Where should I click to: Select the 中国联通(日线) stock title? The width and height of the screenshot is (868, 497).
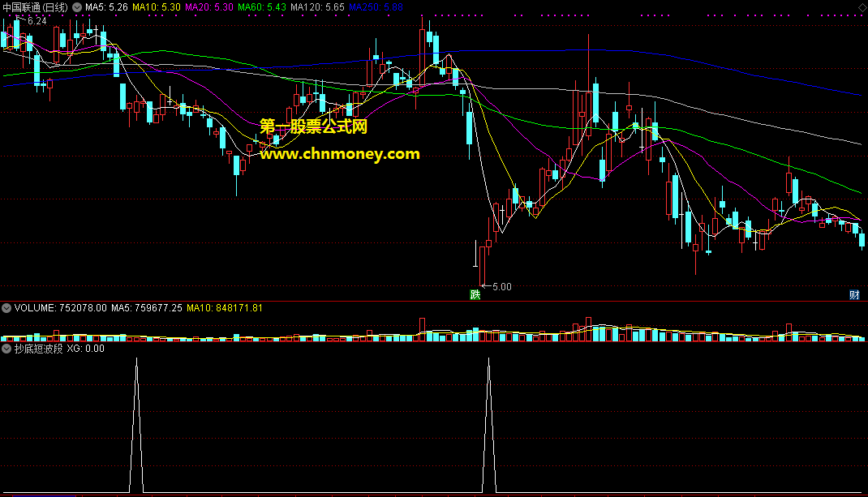tap(36, 7)
